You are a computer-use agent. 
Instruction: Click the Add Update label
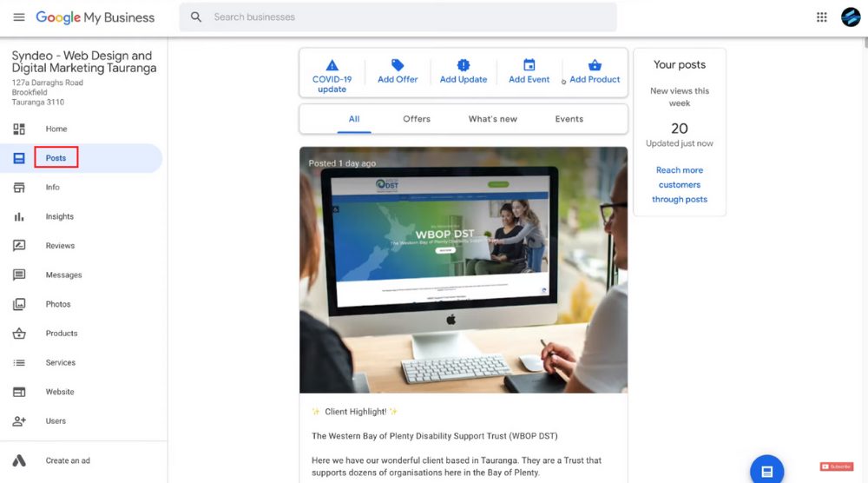point(464,80)
